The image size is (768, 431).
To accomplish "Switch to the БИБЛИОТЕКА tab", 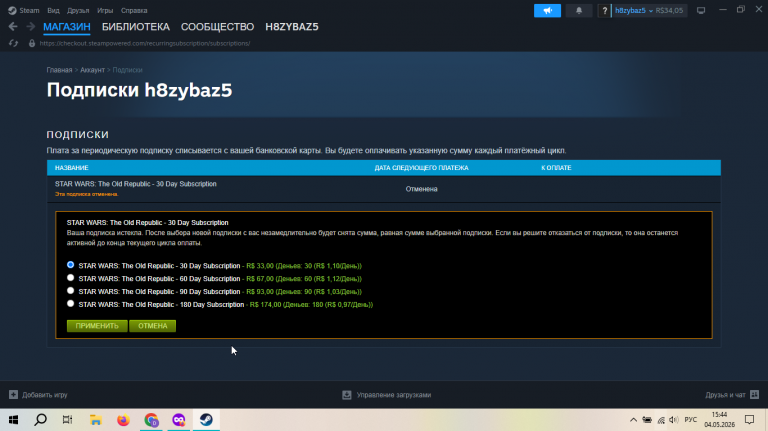I will (136, 27).
